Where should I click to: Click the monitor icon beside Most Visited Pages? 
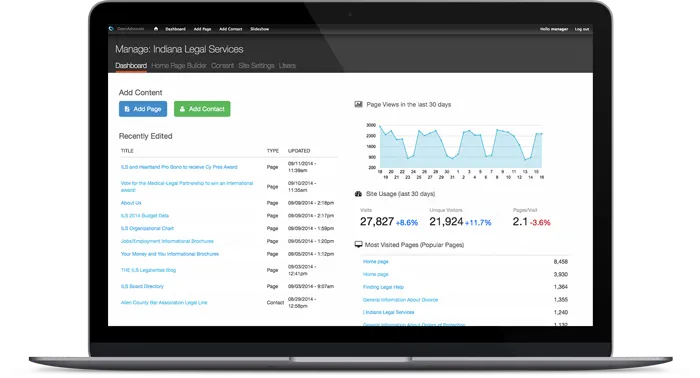[358, 245]
